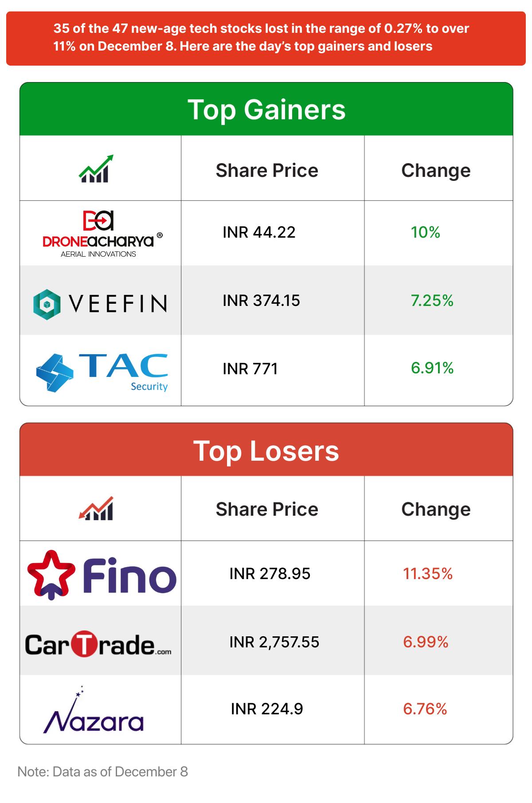Click TAC Security's INR 771 price

coord(250,369)
